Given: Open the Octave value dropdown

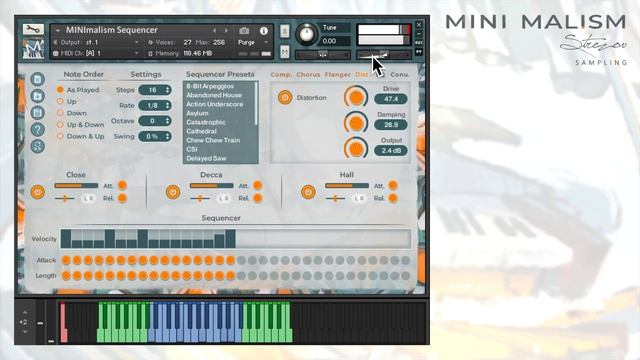Looking at the screenshot, I should pos(155,121).
